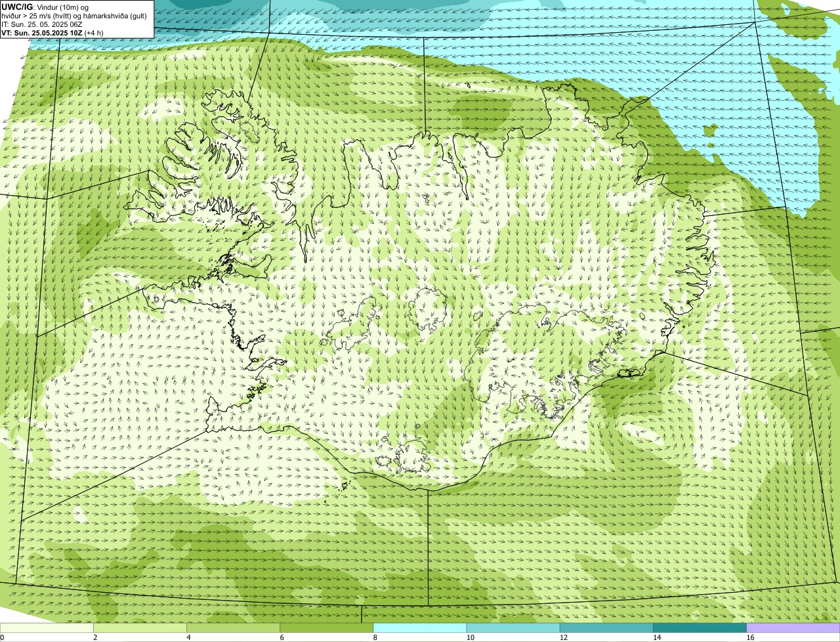840x642 pixels.
Task: Click the 0–2 m/s pale yellow legend swatch
Action: coord(47,628)
